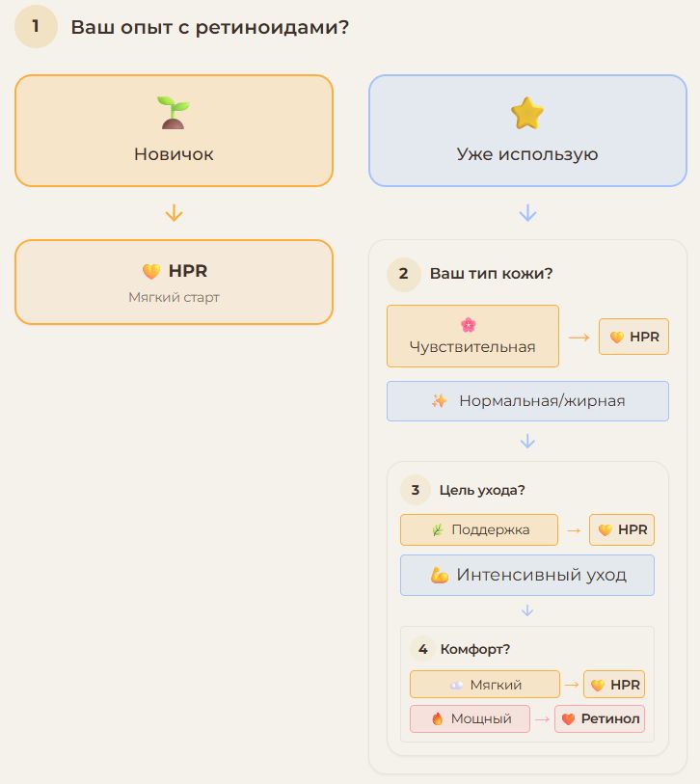Screen dimensions: 700x784
Task: Choose Нормальная/жирная skin type
Action: tap(527, 401)
